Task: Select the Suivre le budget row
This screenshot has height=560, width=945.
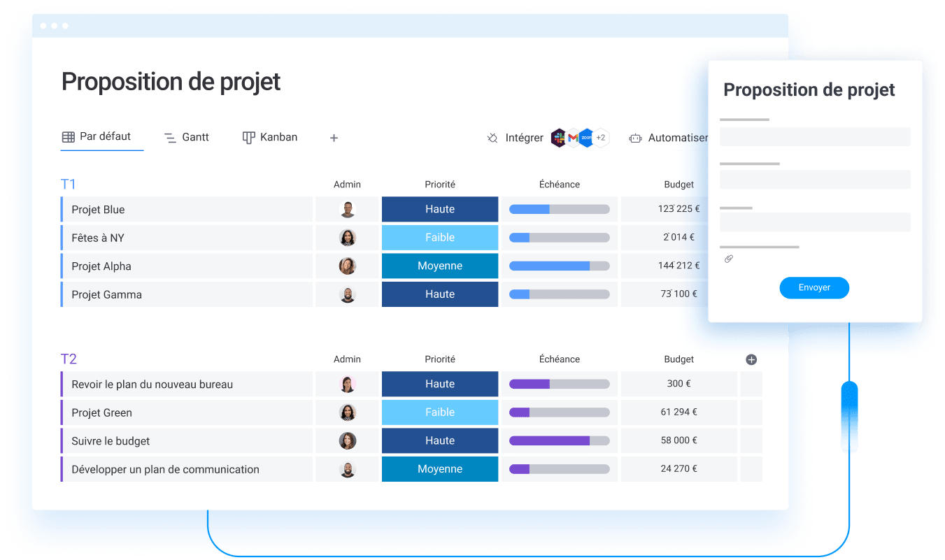Action: click(x=187, y=441)
